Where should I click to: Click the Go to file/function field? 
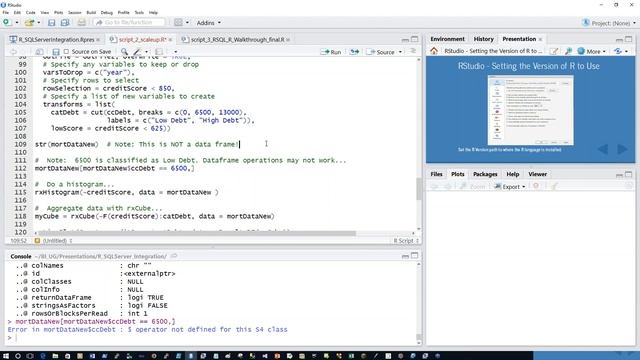click(x=129, y=23)
